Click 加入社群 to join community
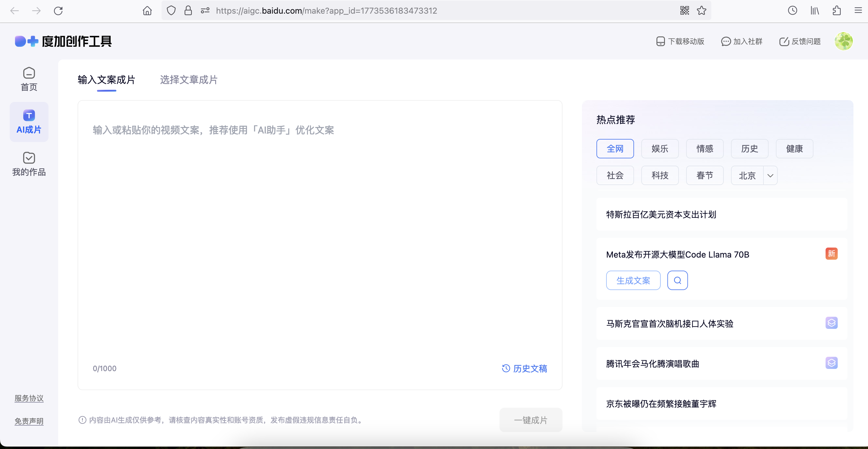 click(x=742, y=41)
